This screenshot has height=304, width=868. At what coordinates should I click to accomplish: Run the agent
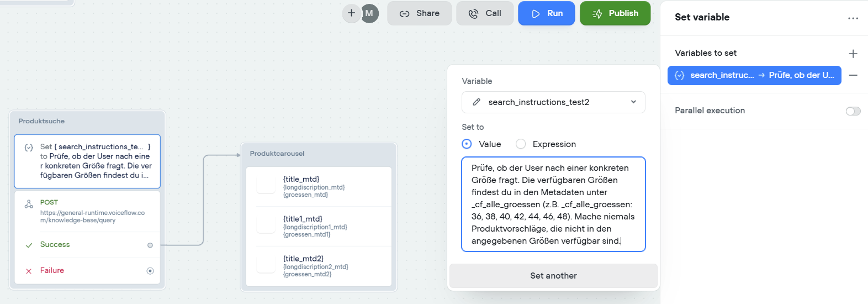tap(547, 13)
